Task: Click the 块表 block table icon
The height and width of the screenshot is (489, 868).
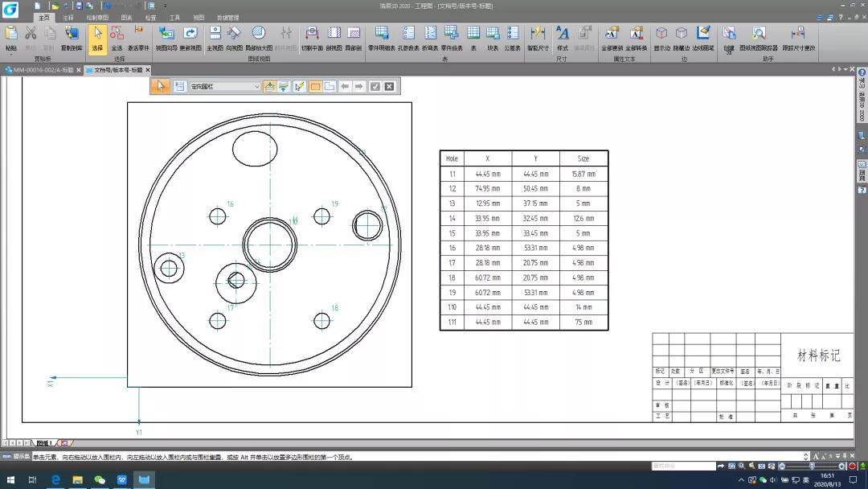Action: pos(493,39)
